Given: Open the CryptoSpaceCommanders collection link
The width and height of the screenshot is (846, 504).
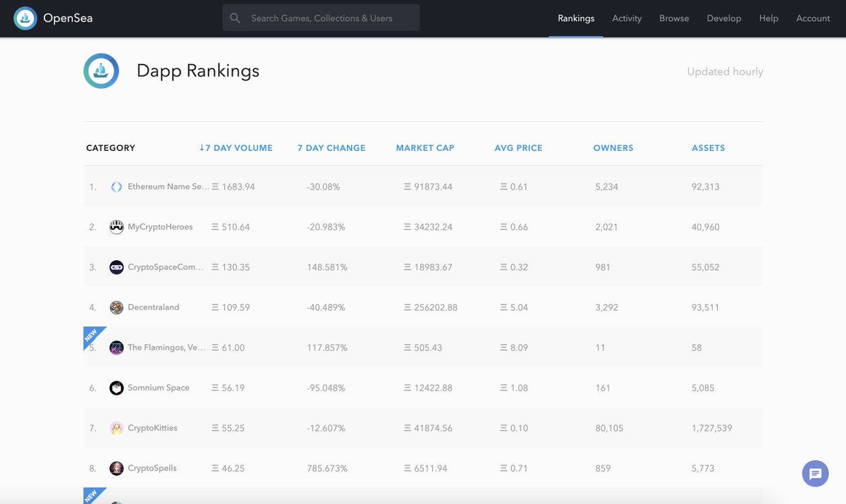Looking at the screenshot, I should click(166, 267).
